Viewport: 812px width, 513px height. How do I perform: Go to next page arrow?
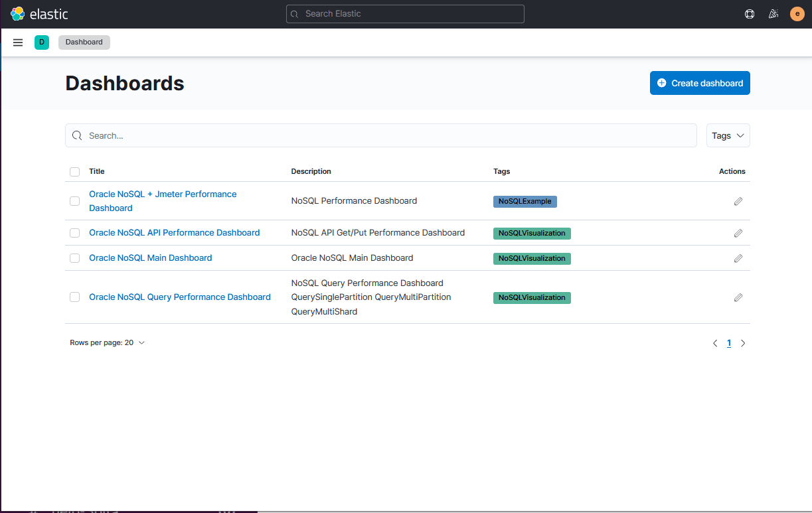point(743,343)
